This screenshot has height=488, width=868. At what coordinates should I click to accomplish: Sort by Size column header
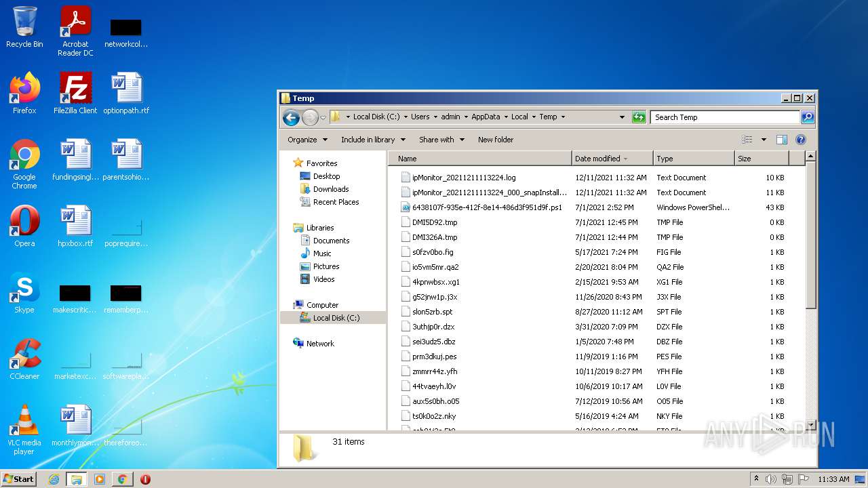coord(762,159)
